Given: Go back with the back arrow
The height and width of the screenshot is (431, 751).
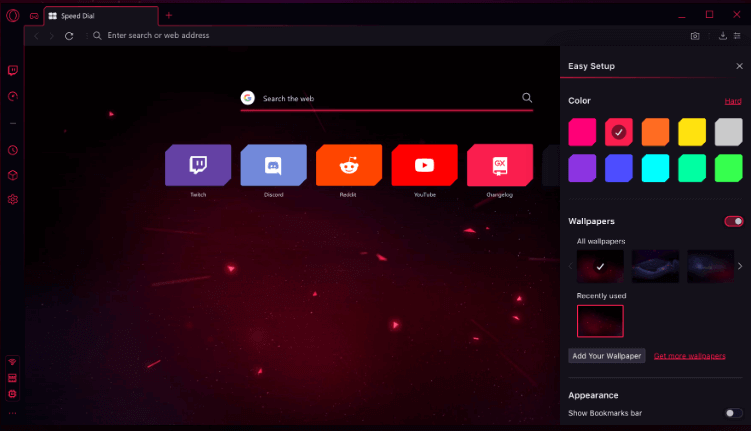Looking at the screenshot, I should pos(36,36).
